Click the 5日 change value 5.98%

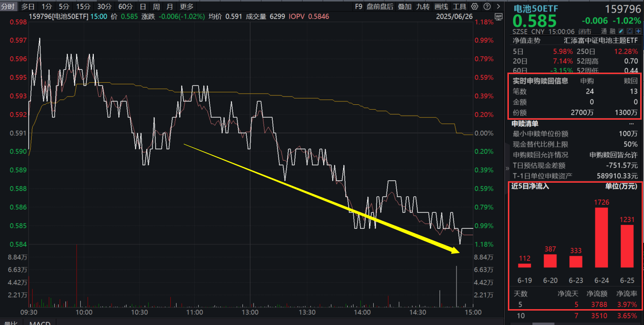click(563, 51)
